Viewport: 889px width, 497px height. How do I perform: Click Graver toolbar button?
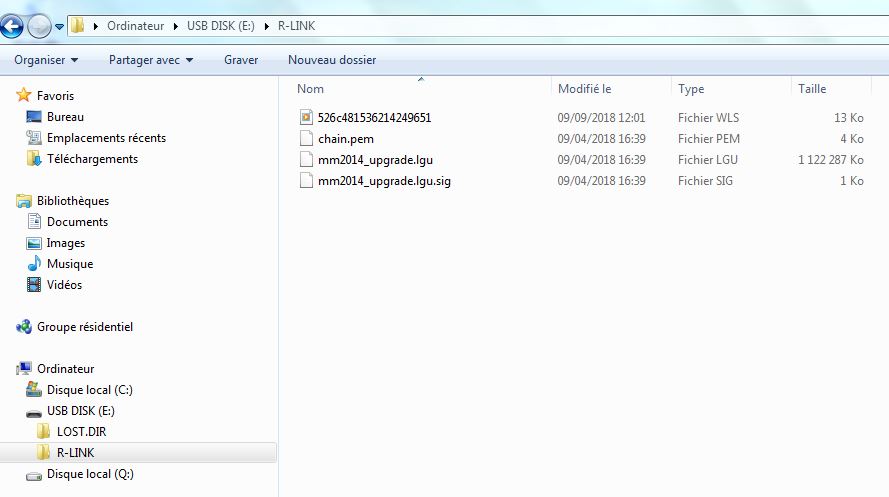click(241, 60)
